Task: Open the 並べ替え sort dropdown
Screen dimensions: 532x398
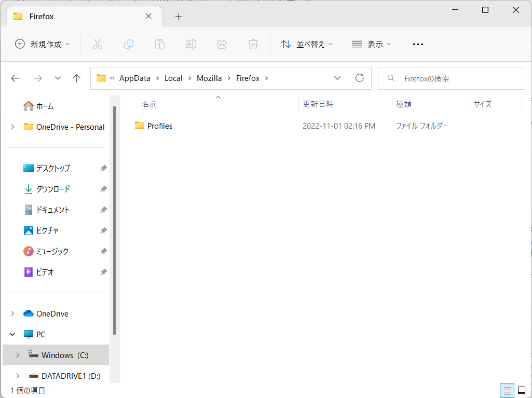Action: pos(307,44)
